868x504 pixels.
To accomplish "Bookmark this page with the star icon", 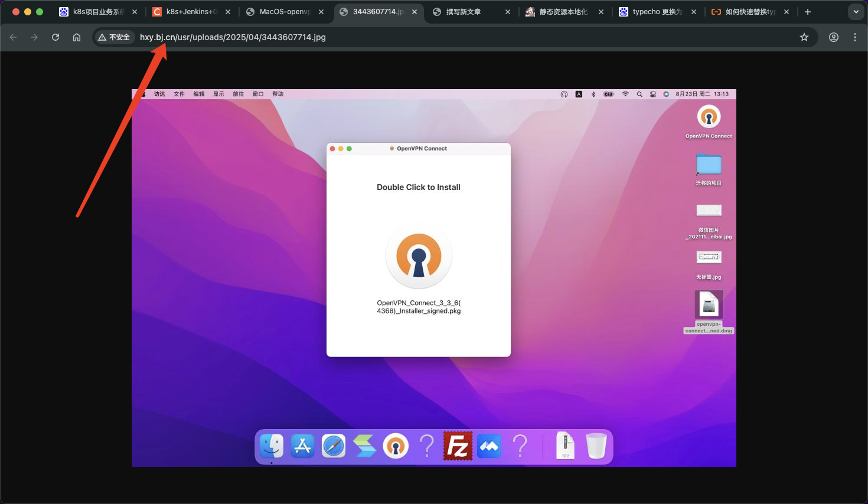I will [804, 37].
